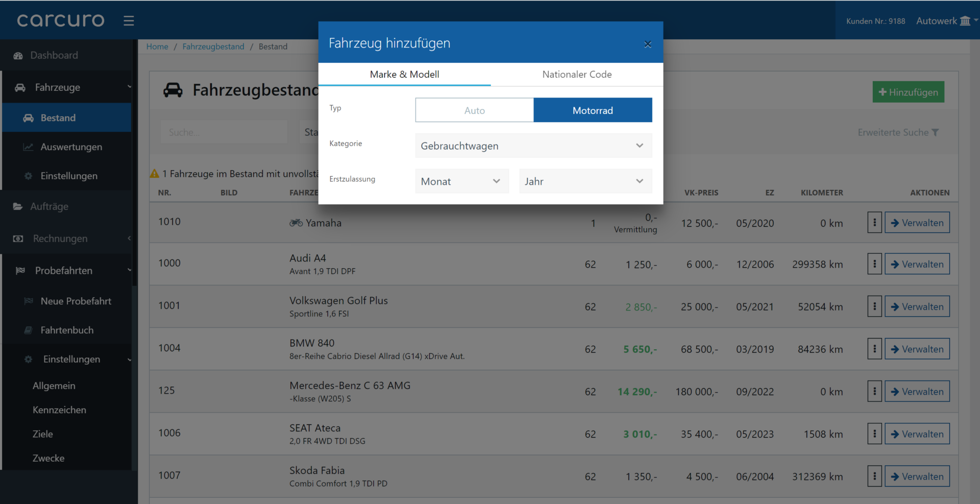Open Ziele menu item
Viewport: 980px width, 504px height.
tap(43, 434)
